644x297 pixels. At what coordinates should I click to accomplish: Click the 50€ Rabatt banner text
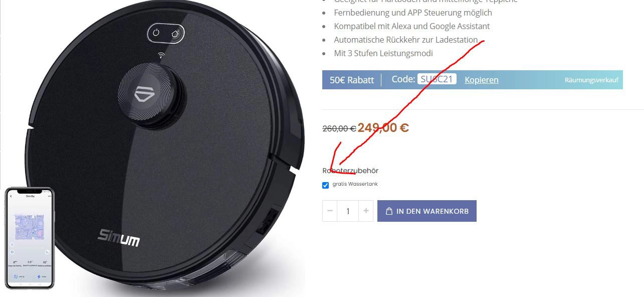[352, 80]
